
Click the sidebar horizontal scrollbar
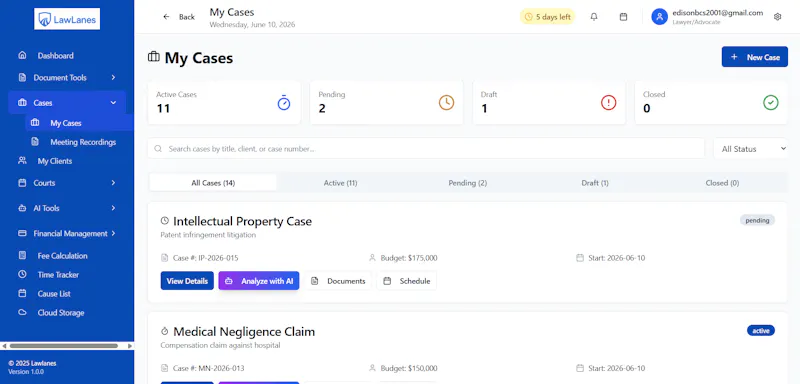[63, 346]
